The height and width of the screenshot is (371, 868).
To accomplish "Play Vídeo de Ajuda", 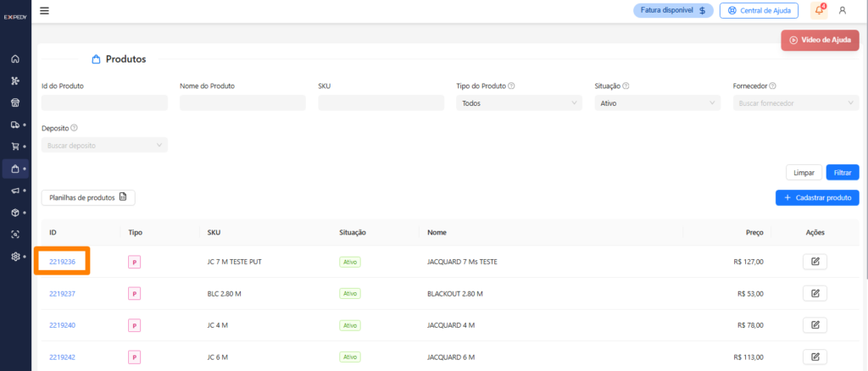I will click(x=820, y=40).
